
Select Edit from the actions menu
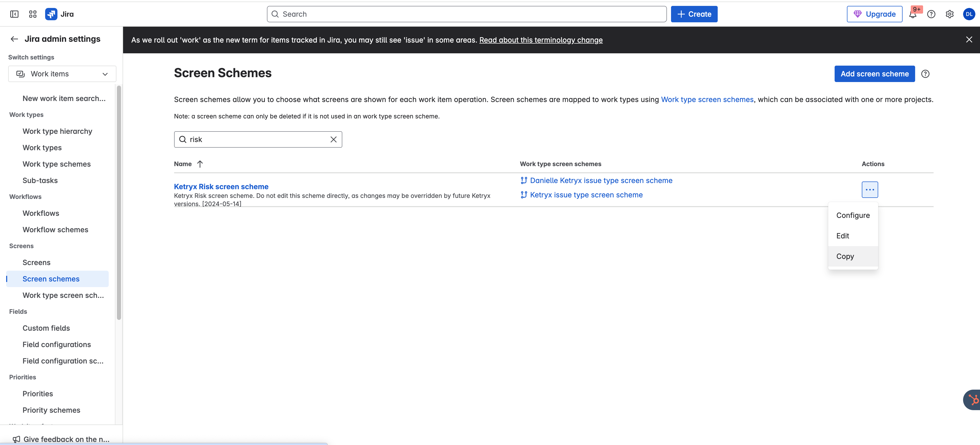click(x=853, y=236)
